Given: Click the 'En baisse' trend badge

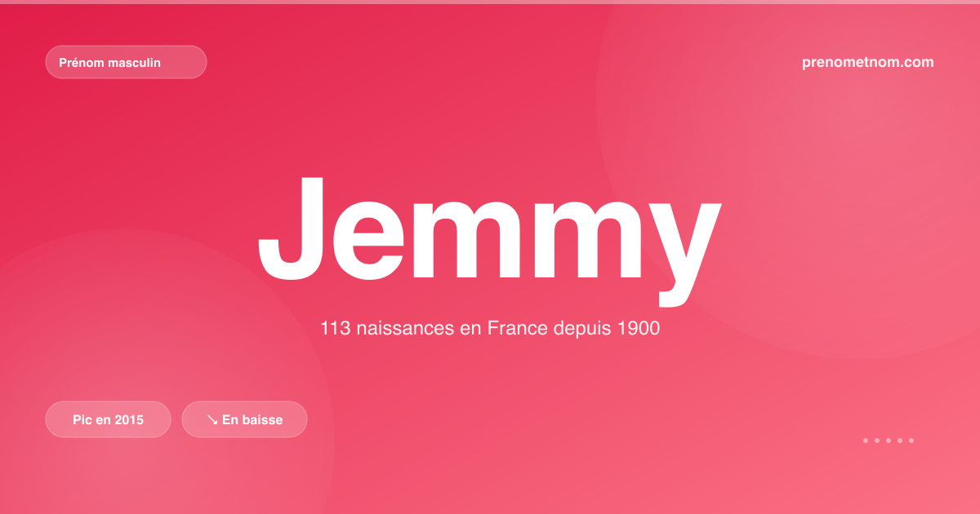Looking at the screenshot, I should pos(244,419).
